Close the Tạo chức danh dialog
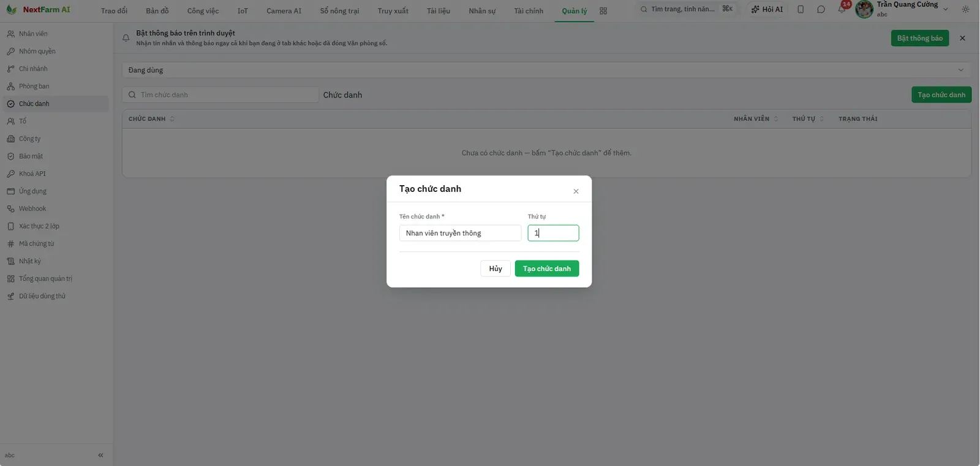The width and height of the screenshot is (980, 466). click(576, 191)
